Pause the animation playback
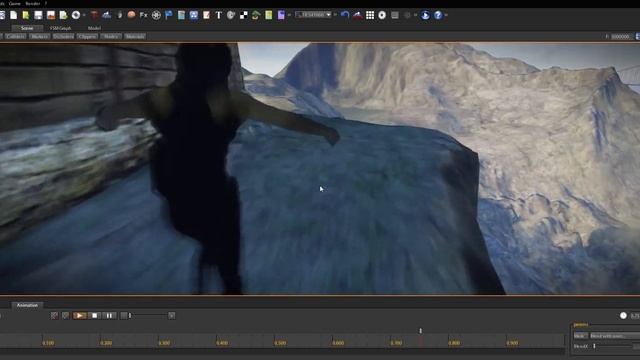The width and height of the screenshot is (640, 360). [109, 316]
